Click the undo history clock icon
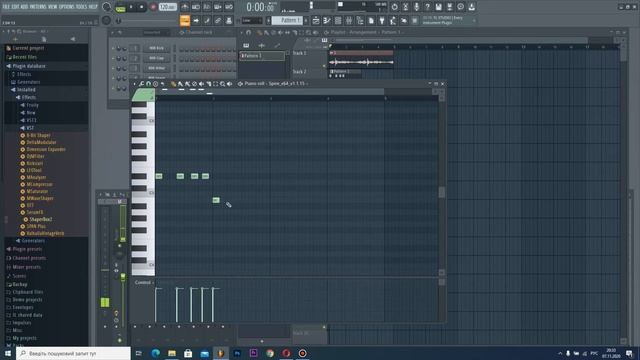This screenshot has width=640, height=360. coord(394,7)
